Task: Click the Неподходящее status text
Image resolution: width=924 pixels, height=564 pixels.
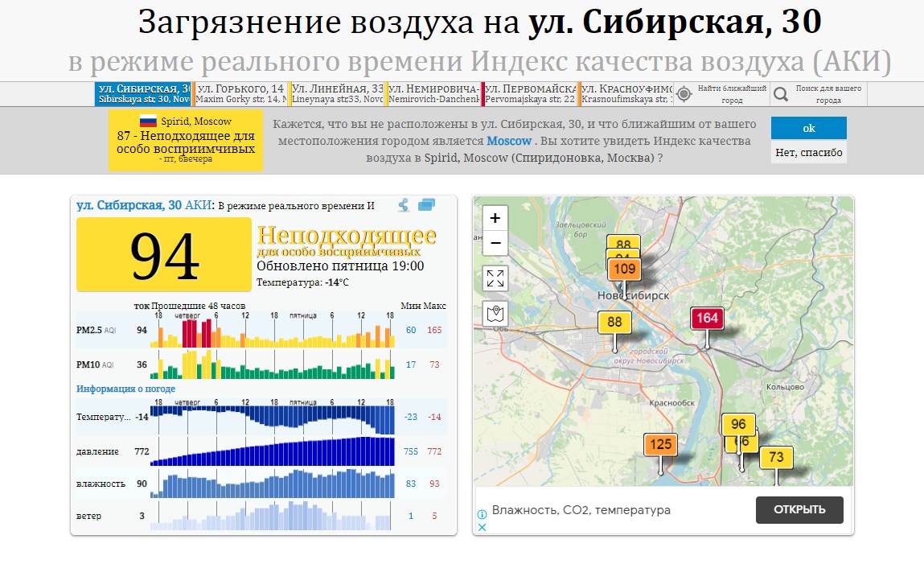Action: coord(347,235)
